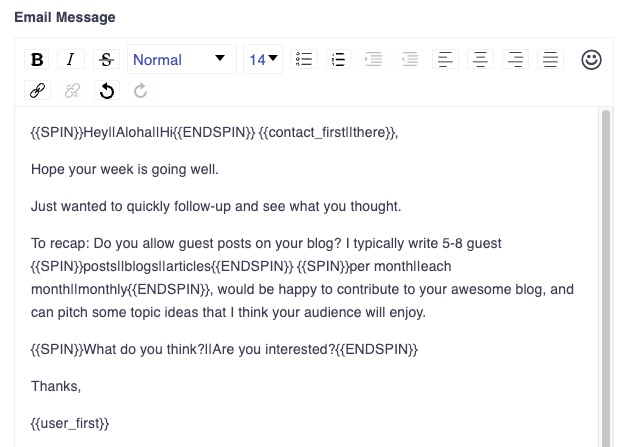Open the Normal block style dropdown

(179, 60)
